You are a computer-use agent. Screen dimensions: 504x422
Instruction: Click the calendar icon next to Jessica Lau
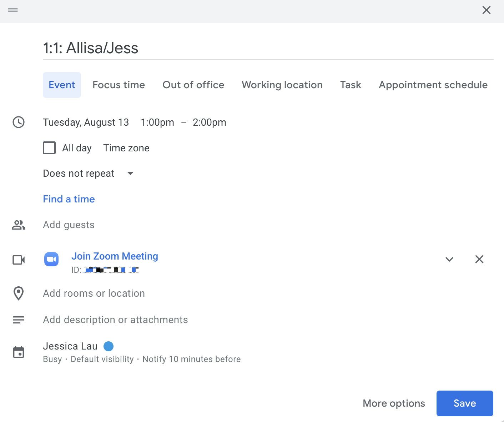(19, 352)
